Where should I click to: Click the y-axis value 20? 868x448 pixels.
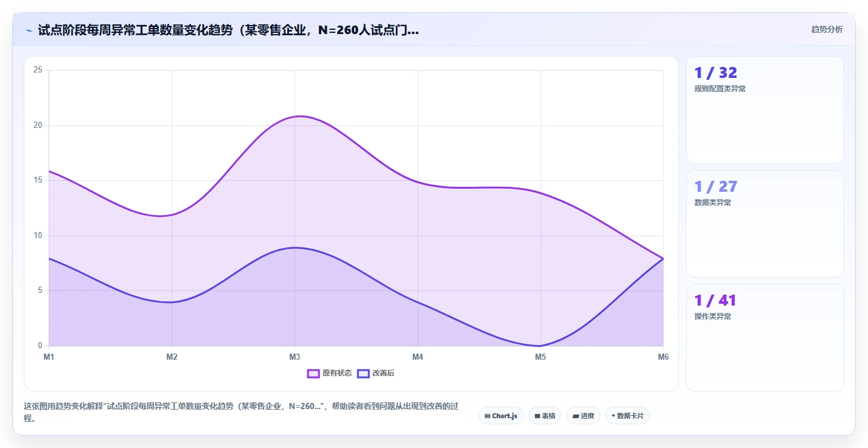tap(38, 125)
